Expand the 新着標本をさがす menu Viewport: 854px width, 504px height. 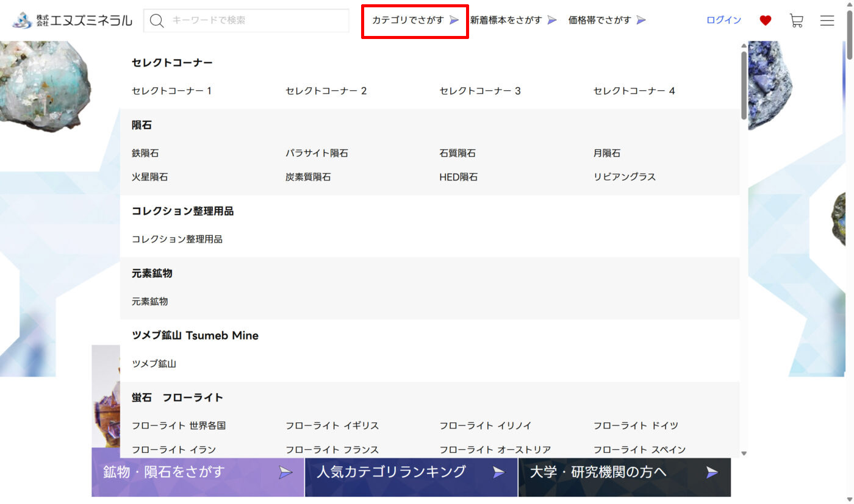(513, 20)
